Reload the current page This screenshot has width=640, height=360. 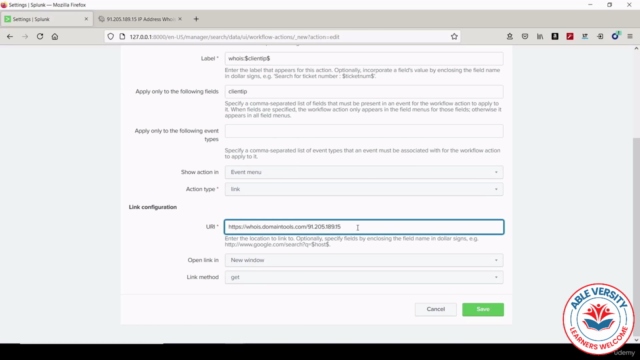point(40,36)
